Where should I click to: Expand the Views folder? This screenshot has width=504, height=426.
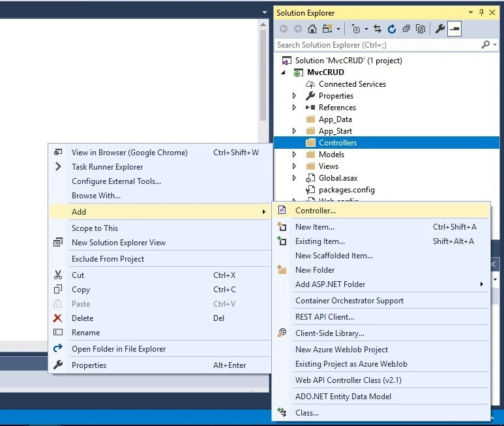[295, 166]
